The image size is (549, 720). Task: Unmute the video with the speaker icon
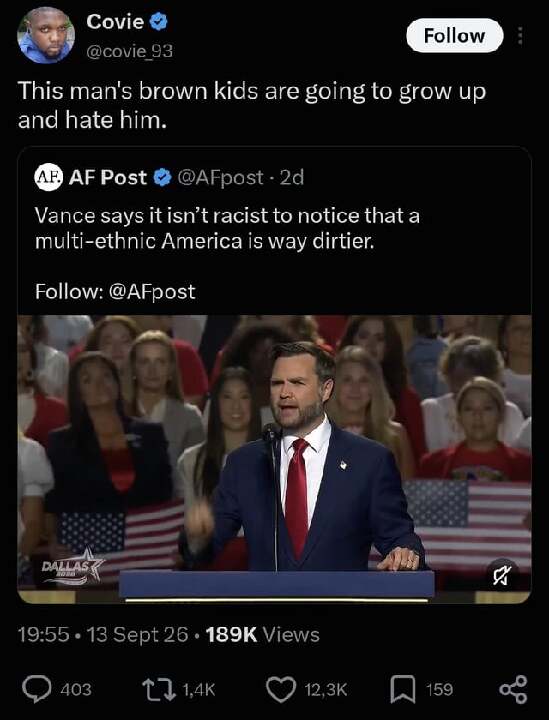pos(502,575)
